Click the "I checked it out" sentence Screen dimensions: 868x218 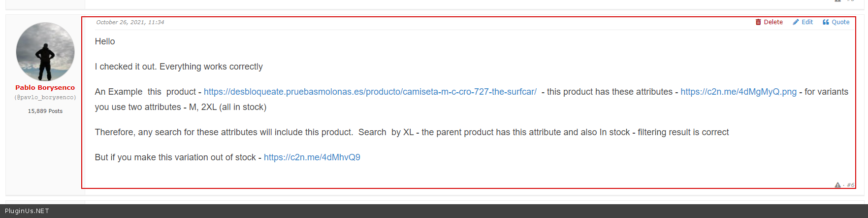[179, 67]
